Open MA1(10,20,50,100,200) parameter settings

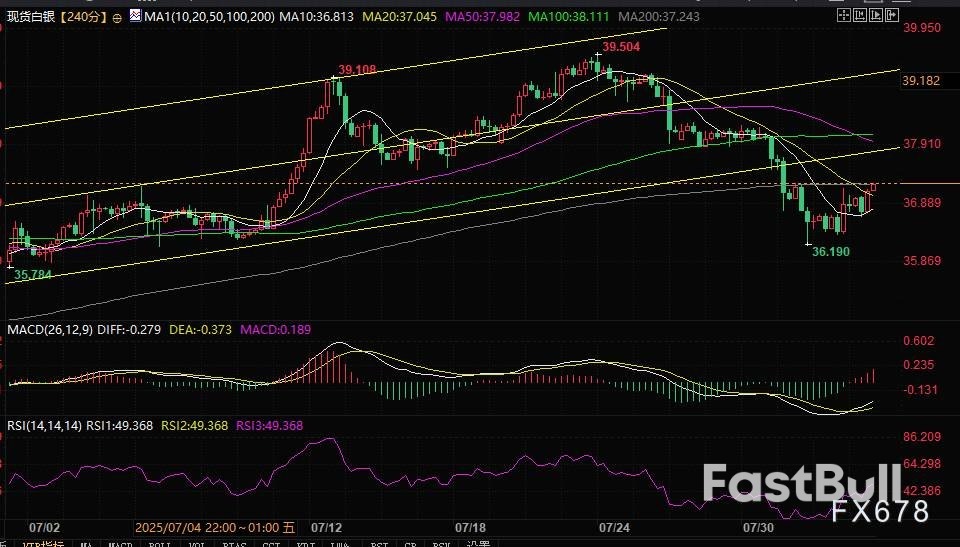[207, 18]
